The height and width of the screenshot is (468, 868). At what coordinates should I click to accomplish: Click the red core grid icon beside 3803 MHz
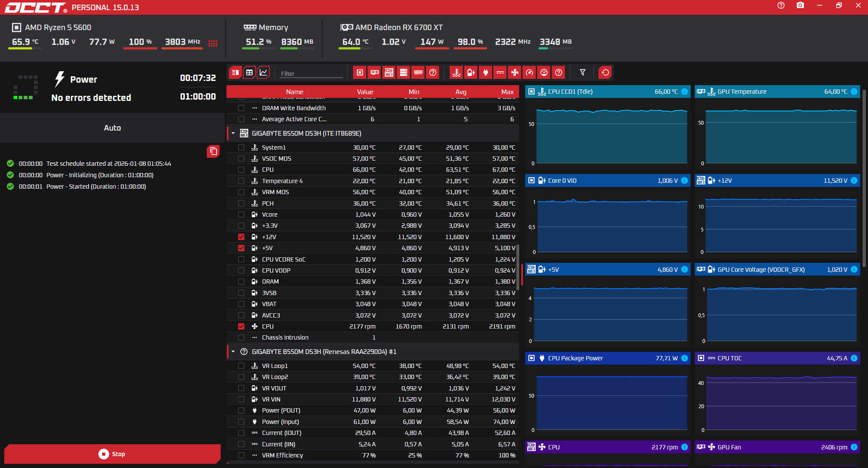pos(213,43)
